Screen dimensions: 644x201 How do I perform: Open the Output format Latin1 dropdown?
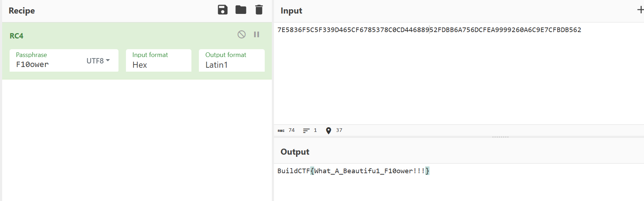tap(232, 61)
